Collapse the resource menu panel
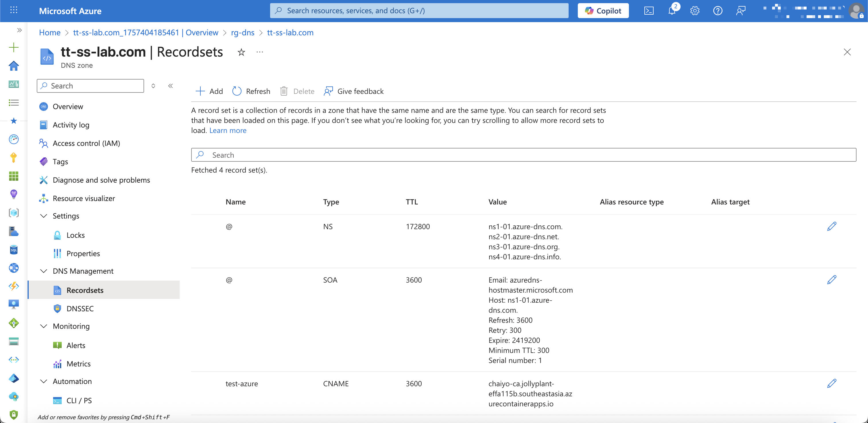Screen dimensions: 868x423 point(170,86)
